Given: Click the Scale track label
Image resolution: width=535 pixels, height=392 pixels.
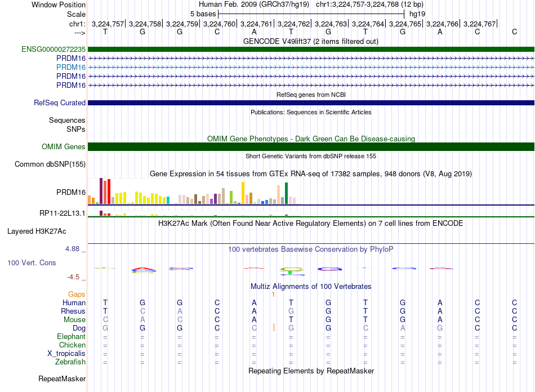Looking at the screenshot, I should click(76, 14).
